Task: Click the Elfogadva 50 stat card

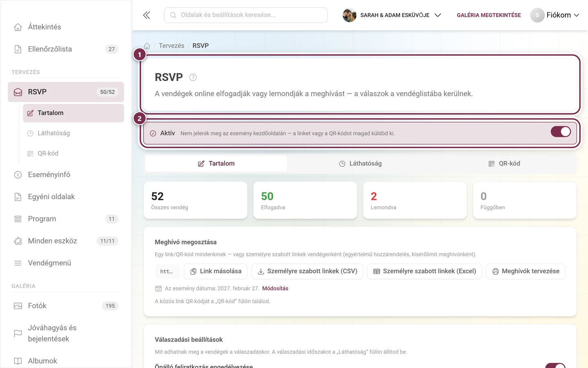Action: pyautogui.click(x=305, y=200)
